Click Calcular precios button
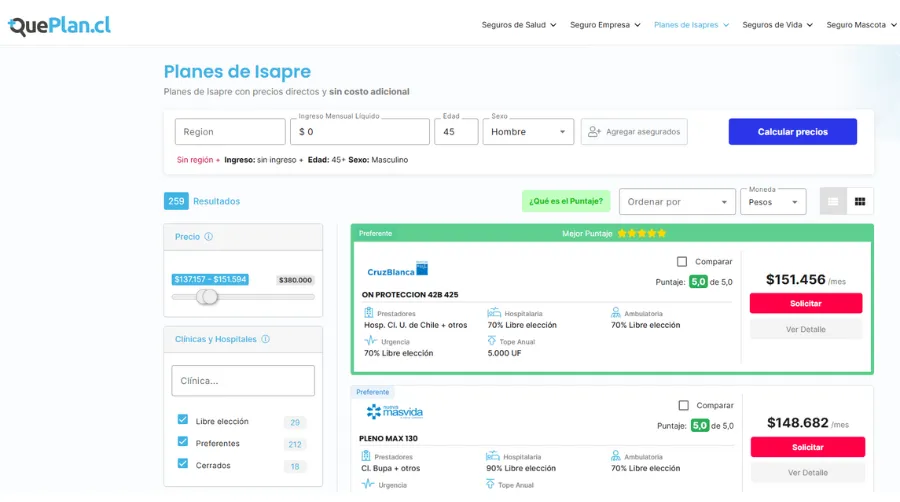The width and height of the screenshot is (900, 502). click(x=793, y=131)
